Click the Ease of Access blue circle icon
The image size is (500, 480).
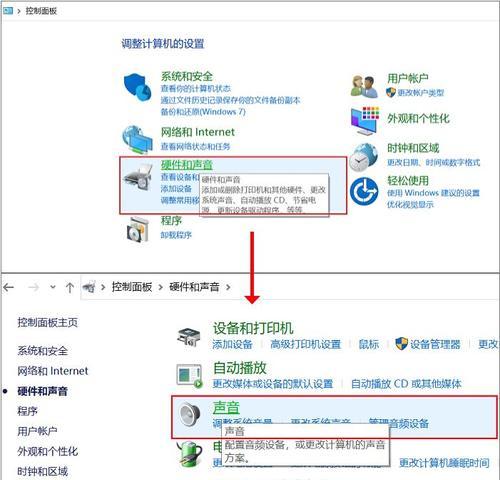pyautogui.click(x=364, y=191)
